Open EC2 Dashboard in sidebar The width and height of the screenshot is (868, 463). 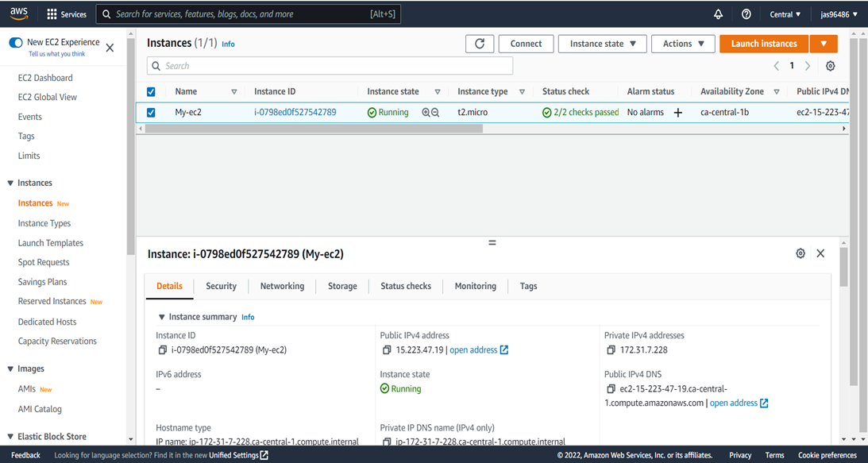[x=44, y=78]
